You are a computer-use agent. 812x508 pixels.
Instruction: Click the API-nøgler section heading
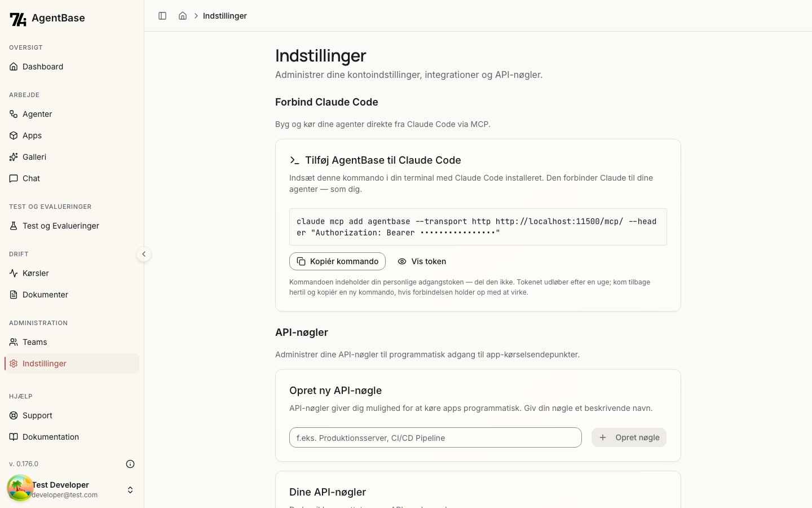(302, 332)
